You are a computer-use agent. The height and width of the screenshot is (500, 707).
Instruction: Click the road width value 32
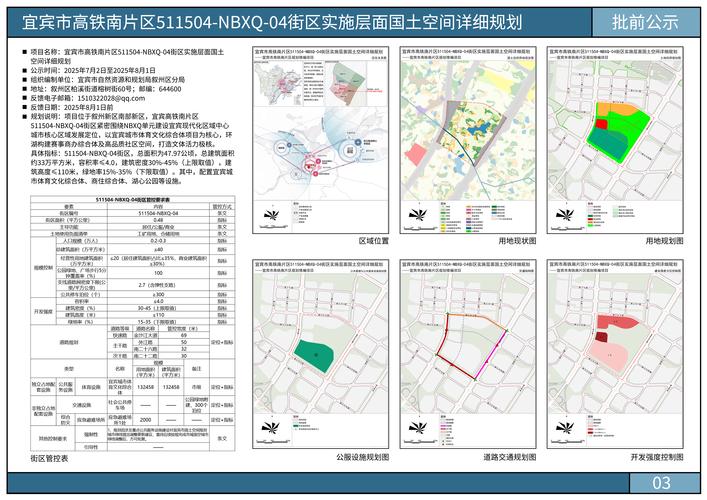[184, 349]
